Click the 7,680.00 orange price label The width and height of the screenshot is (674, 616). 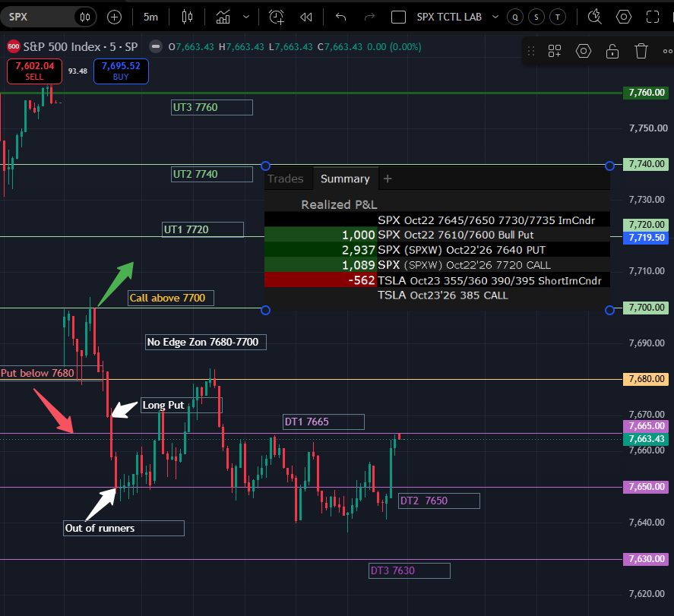click(x=646, y=379)
